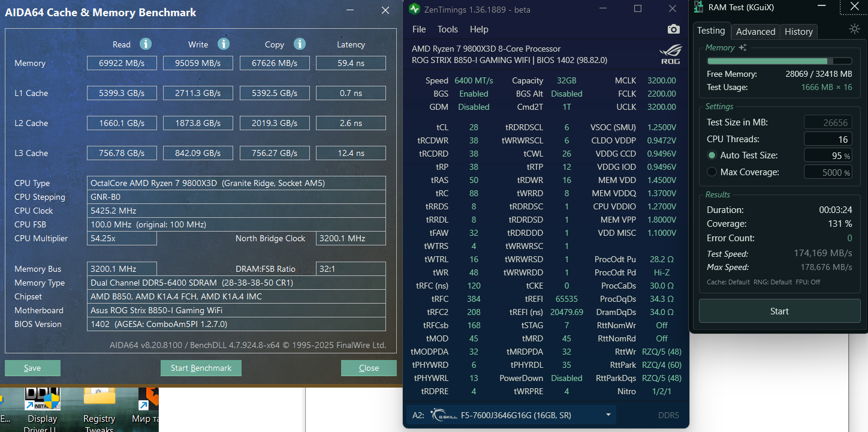Click the Motherboard field in AIDA64

tap(236, 310)
